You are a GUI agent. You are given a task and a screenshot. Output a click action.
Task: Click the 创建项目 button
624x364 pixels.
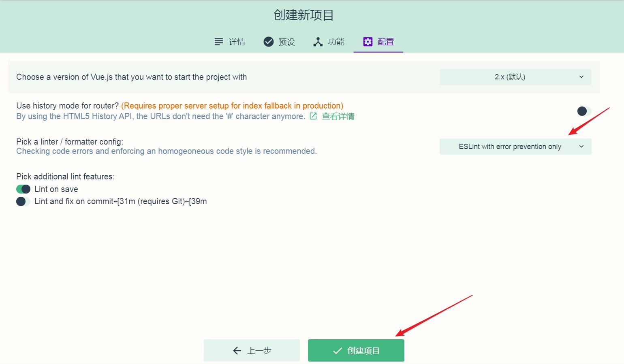tap(356, 351)
